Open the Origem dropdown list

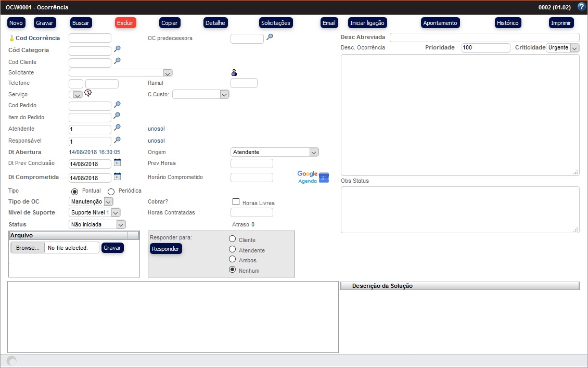click(313, 152)
